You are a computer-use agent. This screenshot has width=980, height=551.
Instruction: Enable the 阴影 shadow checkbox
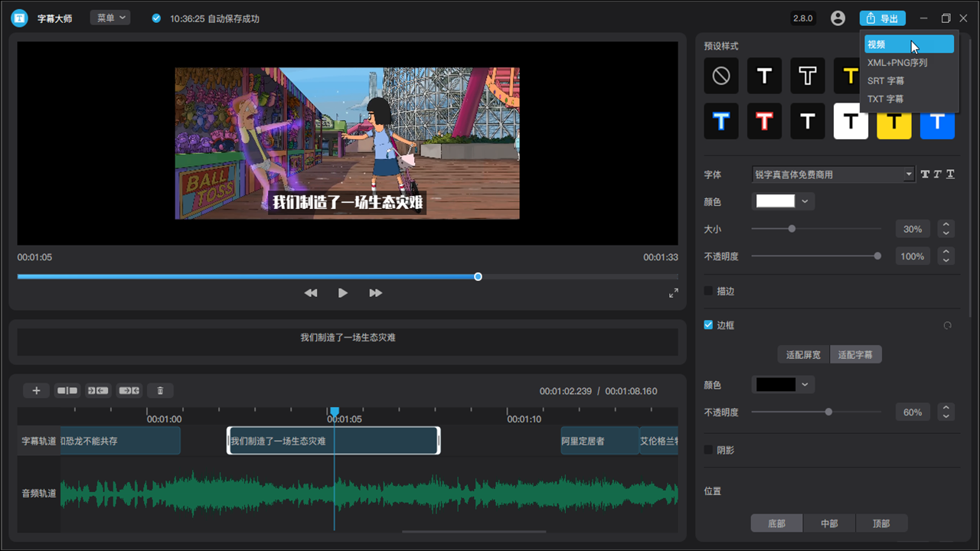pos(708,450)
